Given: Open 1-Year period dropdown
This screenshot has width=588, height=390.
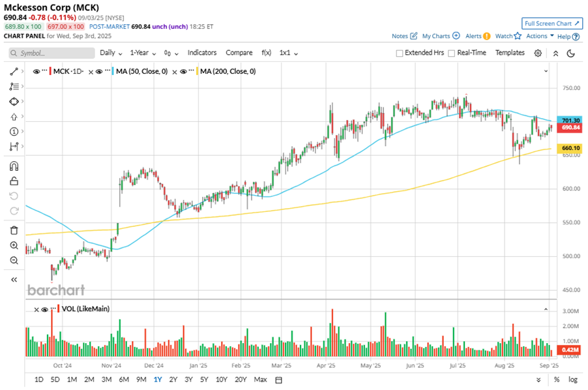Looking at the screenshot, I should pyautogui.click(x=143, y=53).
